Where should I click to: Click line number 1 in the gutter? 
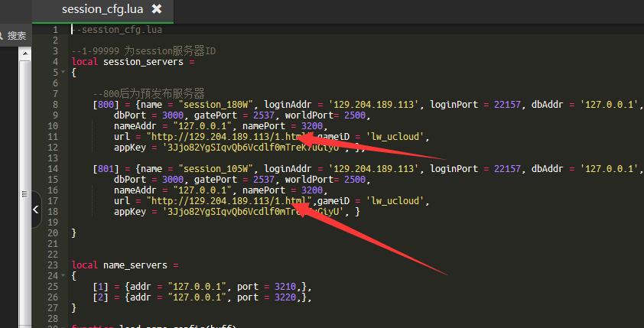tap(55, 30)
